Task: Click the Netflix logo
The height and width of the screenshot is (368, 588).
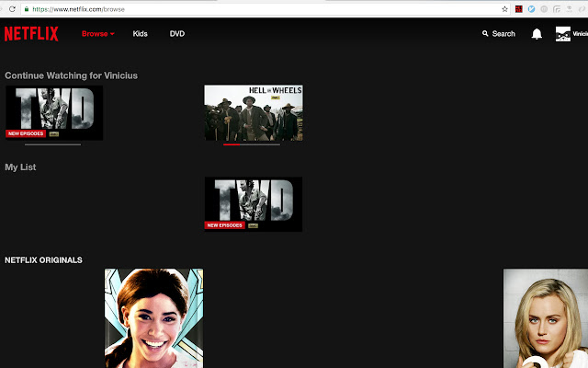Action: point(31,34)
